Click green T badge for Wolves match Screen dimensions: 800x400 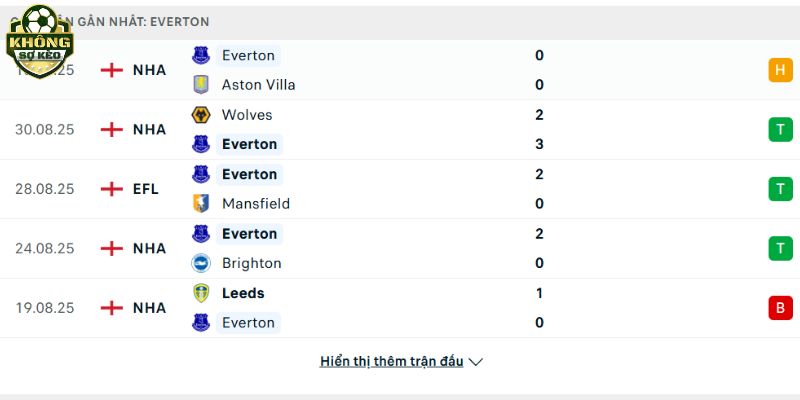[781, 130]
